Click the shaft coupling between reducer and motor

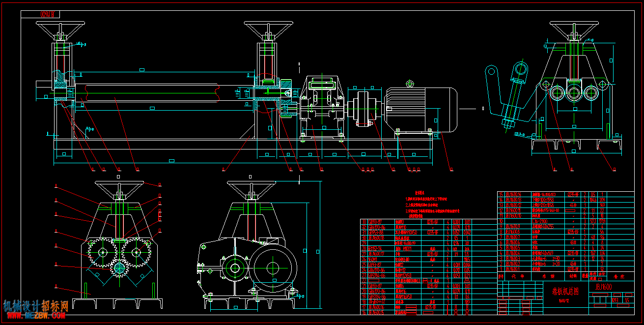pos(364,109)
